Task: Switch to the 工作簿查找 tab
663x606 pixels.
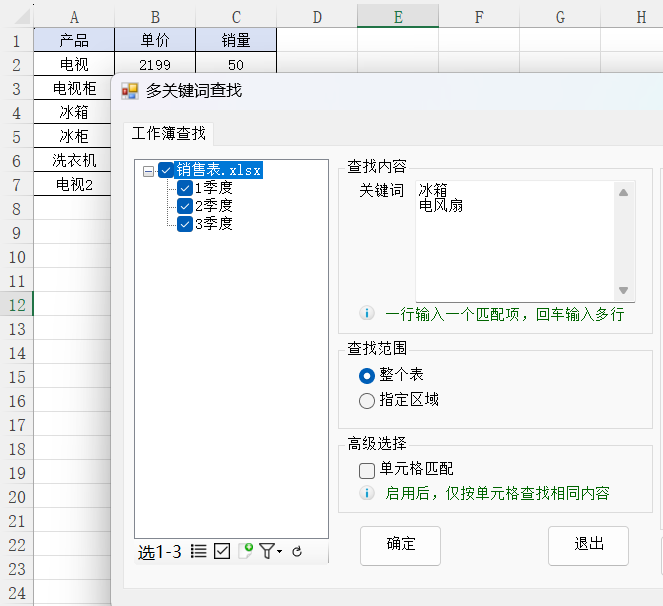Action: click(x=169, y=134)
